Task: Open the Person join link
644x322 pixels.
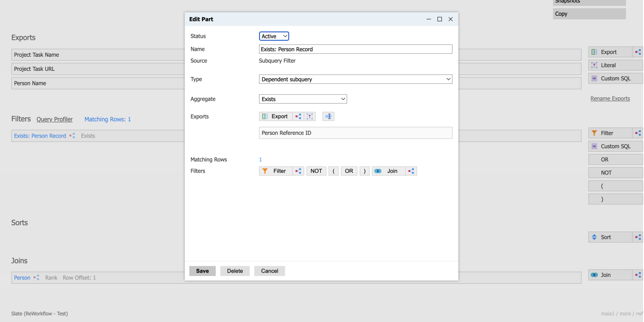Action: pyautogui.click(x=22, y=278)
